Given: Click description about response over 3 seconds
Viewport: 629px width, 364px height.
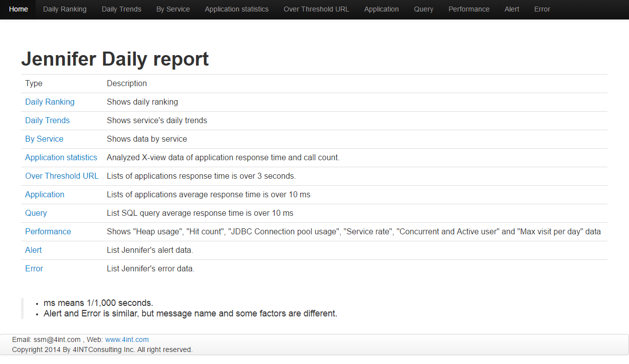Looking at the screenshot, I should tap(201, 176).
